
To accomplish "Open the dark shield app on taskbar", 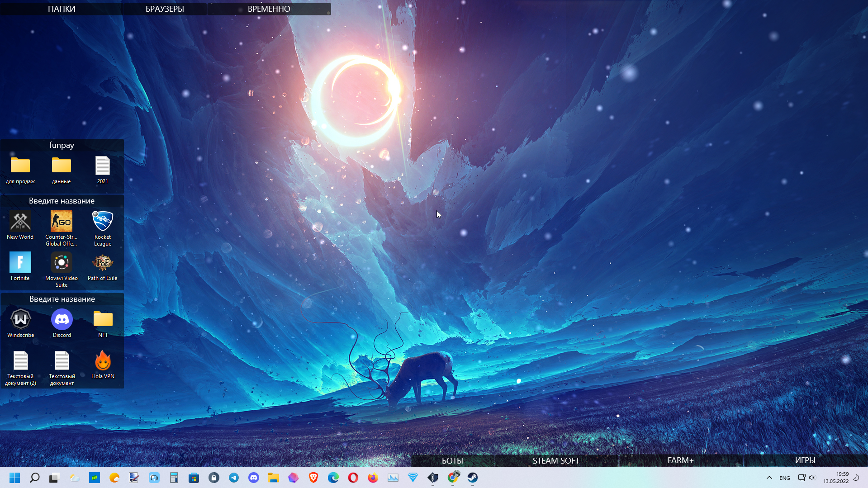I will pyautogui.click(x=433, y=478).
